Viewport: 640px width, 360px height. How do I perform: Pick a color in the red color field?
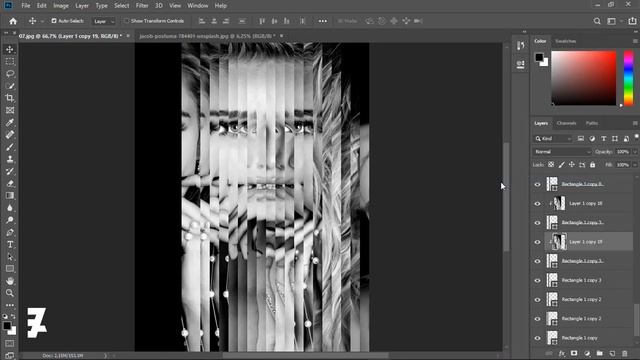pyautogui.click(x=584, y=78)
